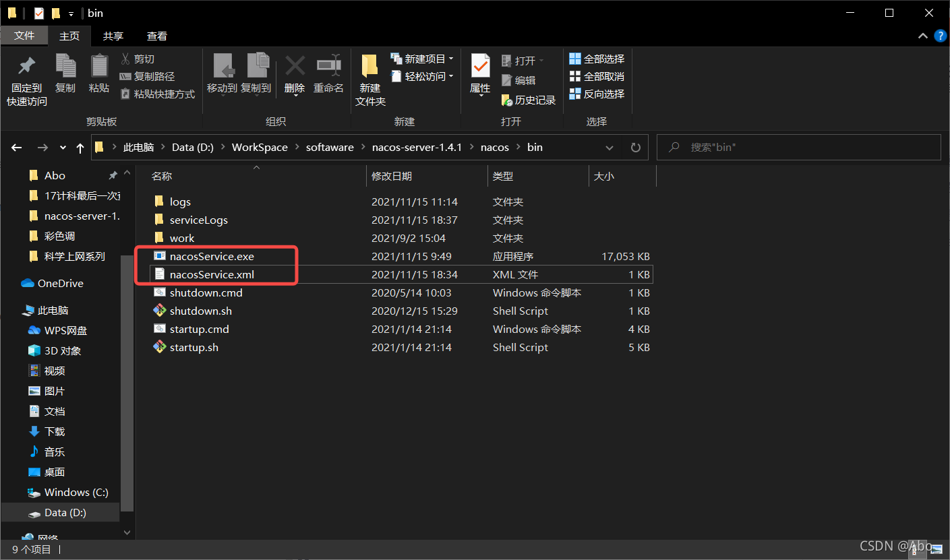Click Select All option
This screenshot has width=950, height=560.
tap(597, 59)
